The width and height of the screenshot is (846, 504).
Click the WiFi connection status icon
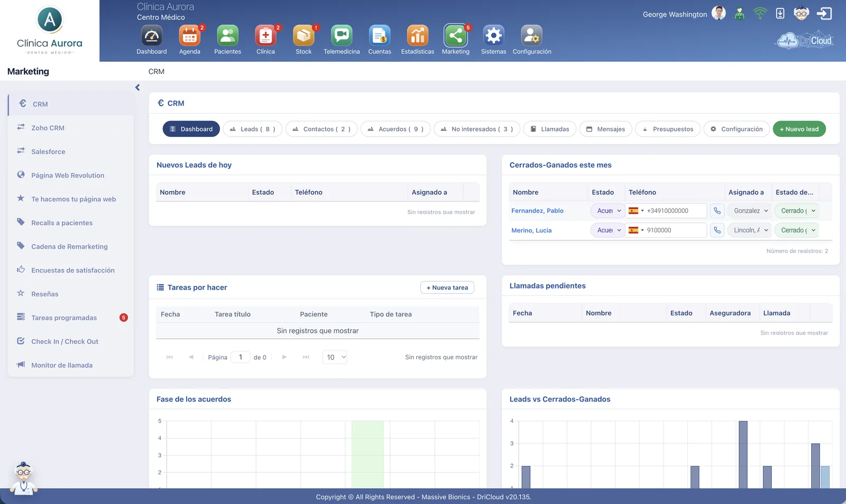[x=760, y=13]
